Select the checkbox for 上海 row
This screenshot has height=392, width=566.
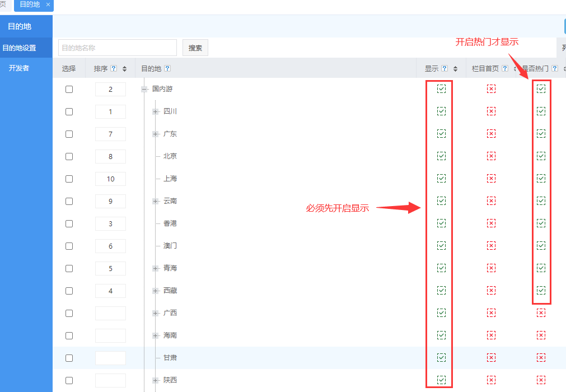point(69,179)
